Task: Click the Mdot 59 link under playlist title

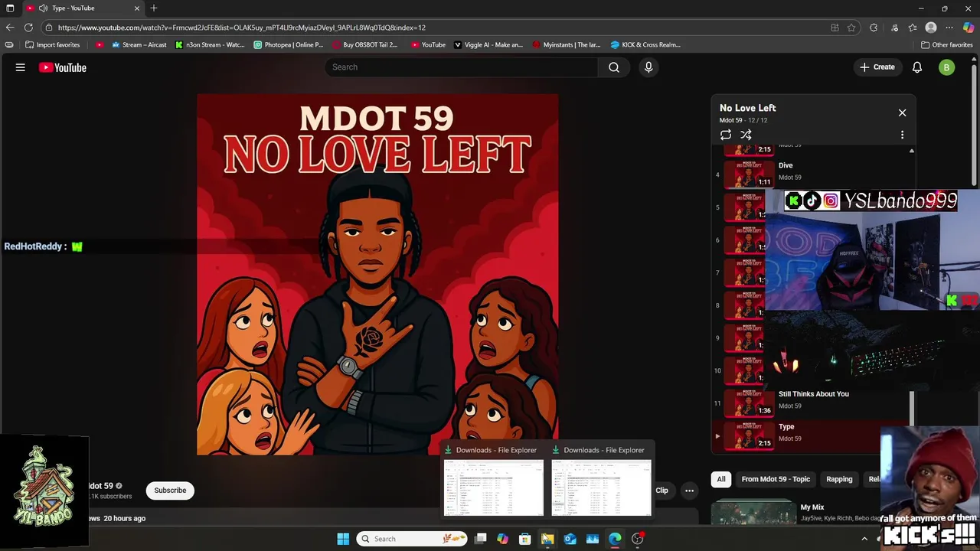Action: [x=730, y=120]
